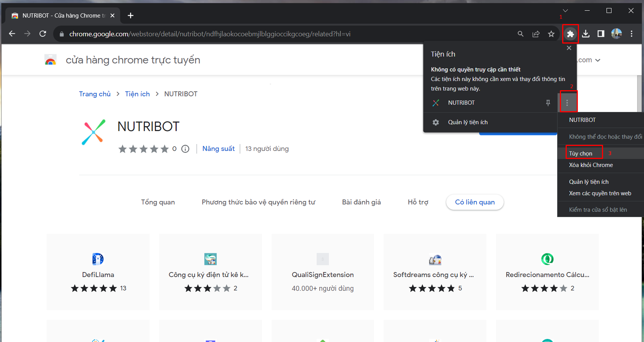Choose Xóa khỏi Chrome menu item

pyautogui.click(x=591, y=165)
